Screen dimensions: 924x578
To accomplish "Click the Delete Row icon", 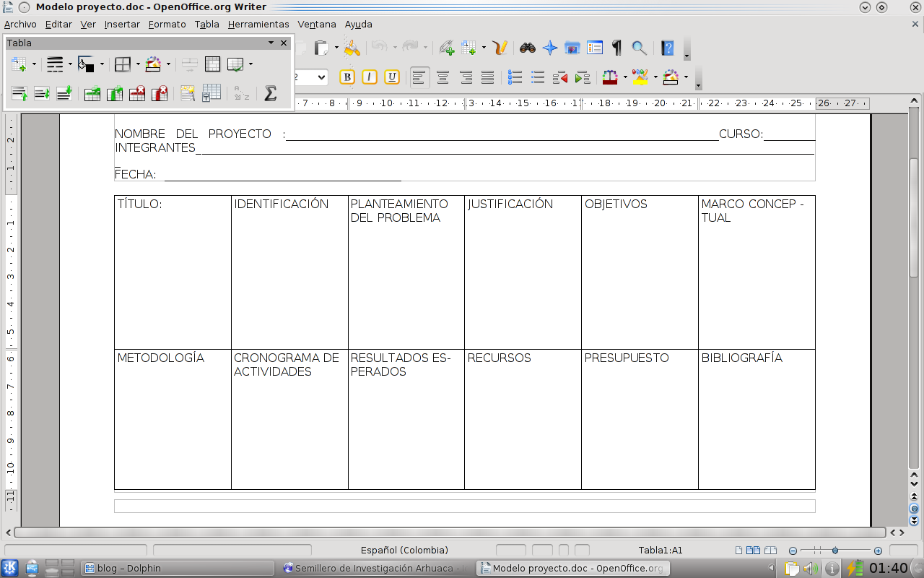I will coord(137,93).
